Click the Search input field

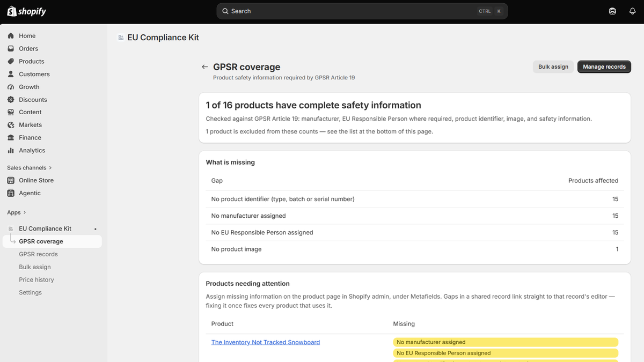point(362,11)
